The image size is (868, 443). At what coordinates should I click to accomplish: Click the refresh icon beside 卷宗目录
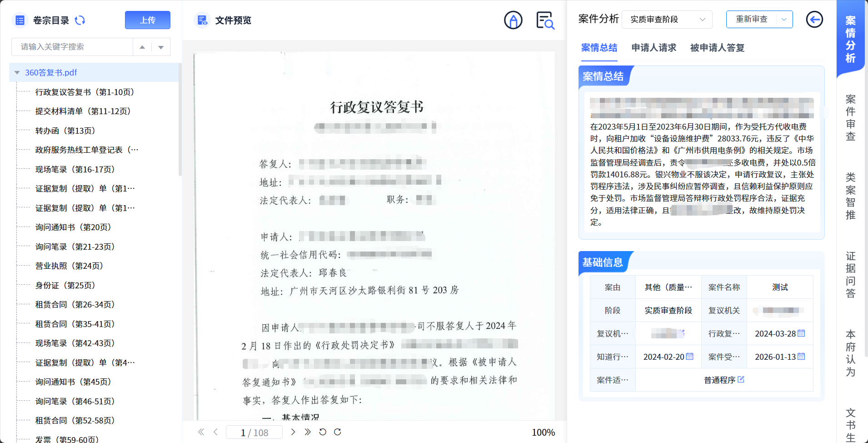pos(80,20)
